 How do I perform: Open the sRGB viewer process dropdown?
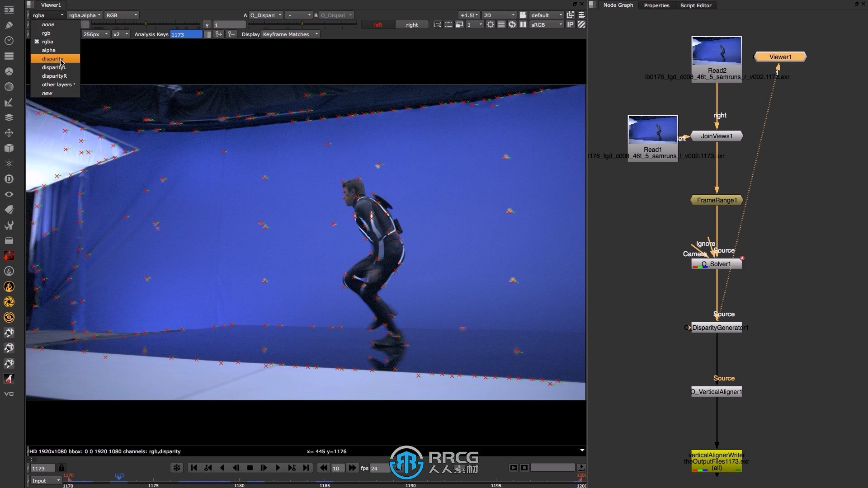click(x=547, y=24)
